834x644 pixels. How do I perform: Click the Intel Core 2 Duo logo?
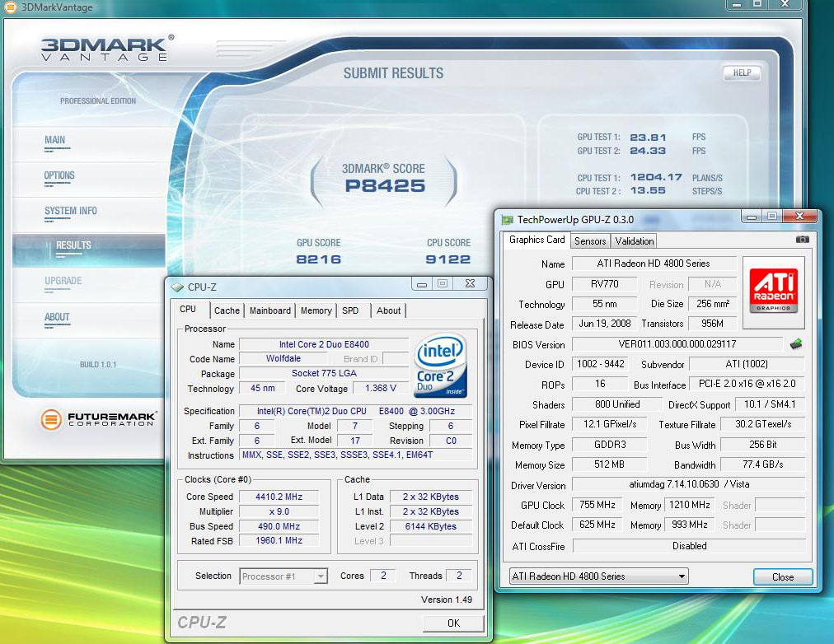[x=440, y=366]
